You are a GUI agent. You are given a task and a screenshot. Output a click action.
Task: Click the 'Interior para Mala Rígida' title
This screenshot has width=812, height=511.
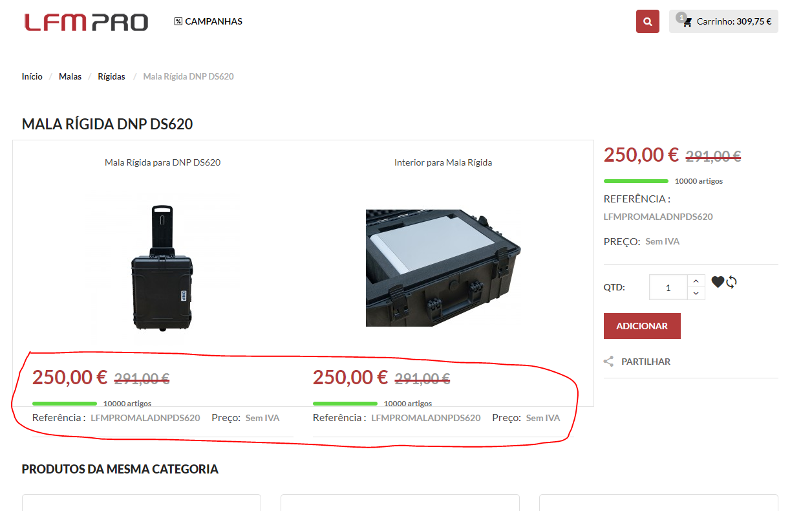(443, 162)
